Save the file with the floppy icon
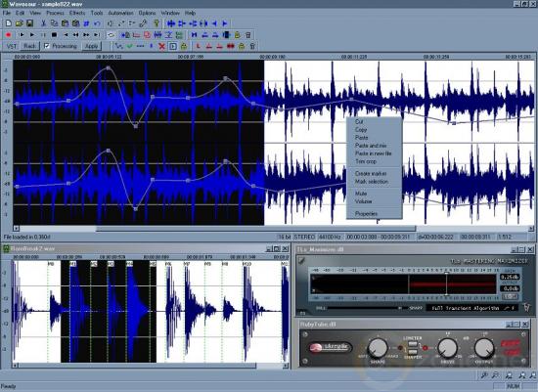 click(29, 23)
